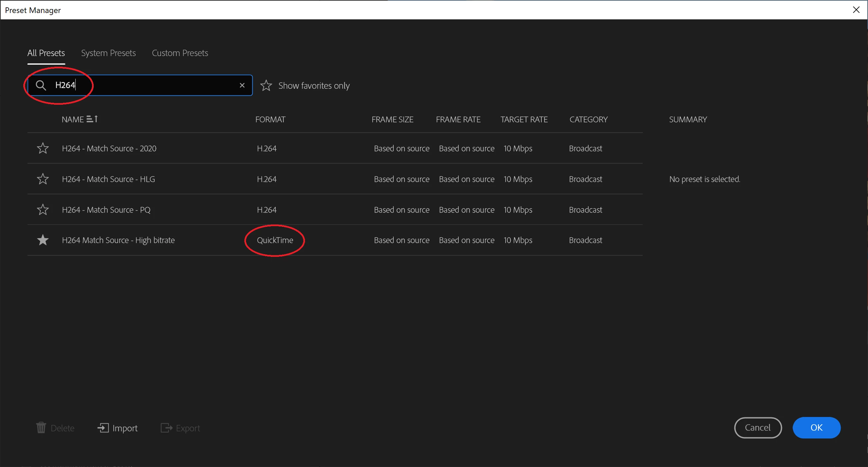Sort presets by FORMAT column header

coord(270,119)
